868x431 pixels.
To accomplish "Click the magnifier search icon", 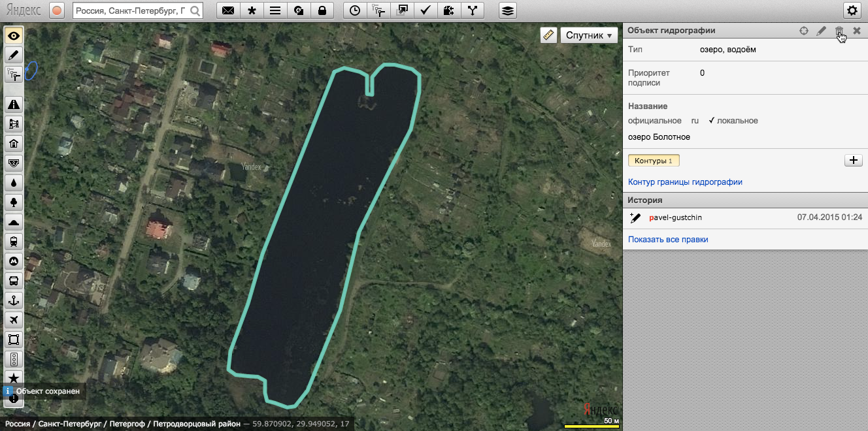I will [x=195, y=10].
